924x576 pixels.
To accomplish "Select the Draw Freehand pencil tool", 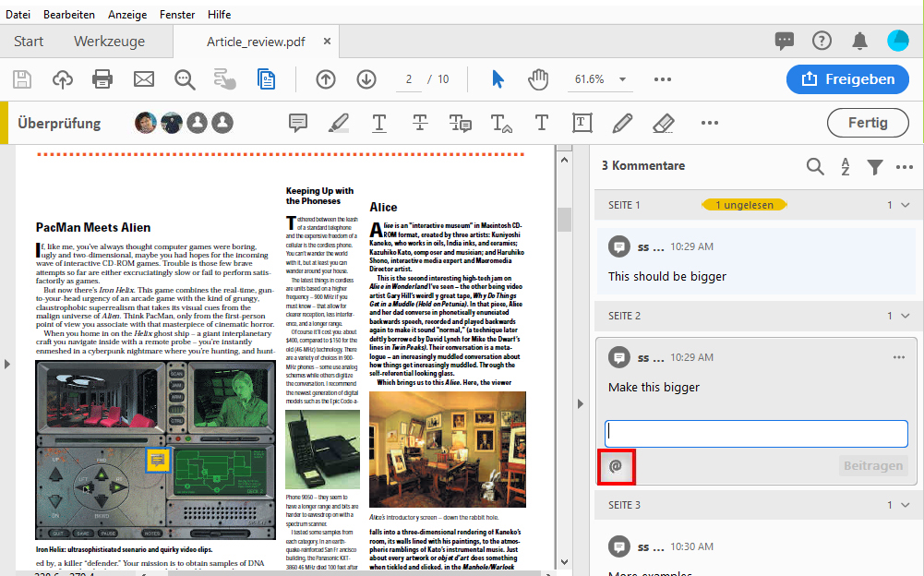I will [x=623, y=123].
